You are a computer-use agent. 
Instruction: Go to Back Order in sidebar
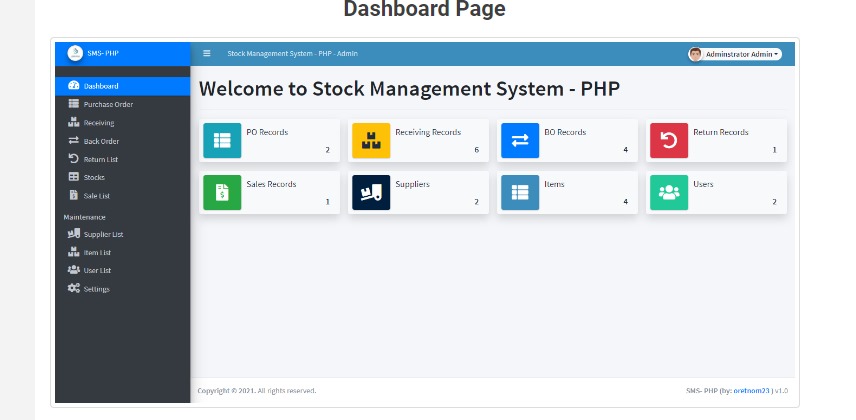(101, 141)
